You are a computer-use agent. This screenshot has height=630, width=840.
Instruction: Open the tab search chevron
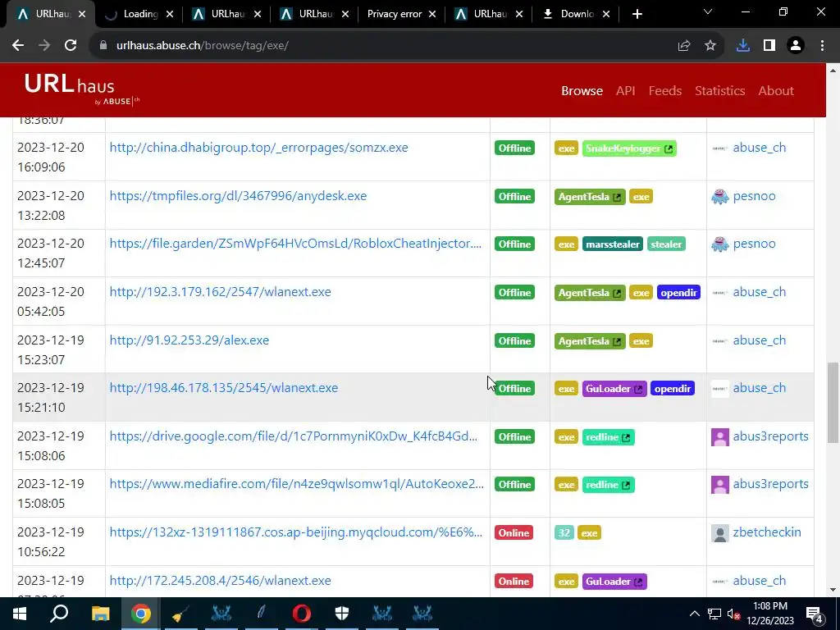(x=708, y=11)
